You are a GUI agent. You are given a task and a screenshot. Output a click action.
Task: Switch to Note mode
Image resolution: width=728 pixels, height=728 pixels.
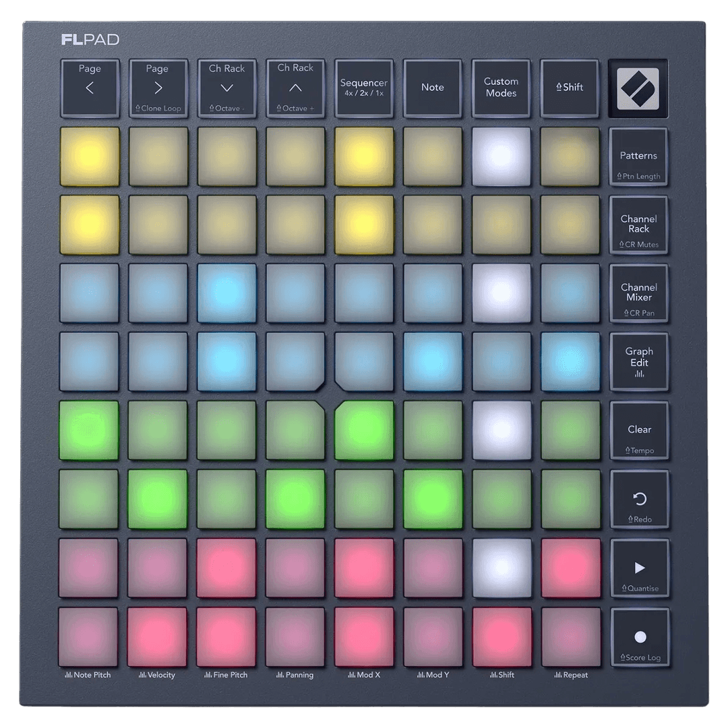[x=433, y=88]
